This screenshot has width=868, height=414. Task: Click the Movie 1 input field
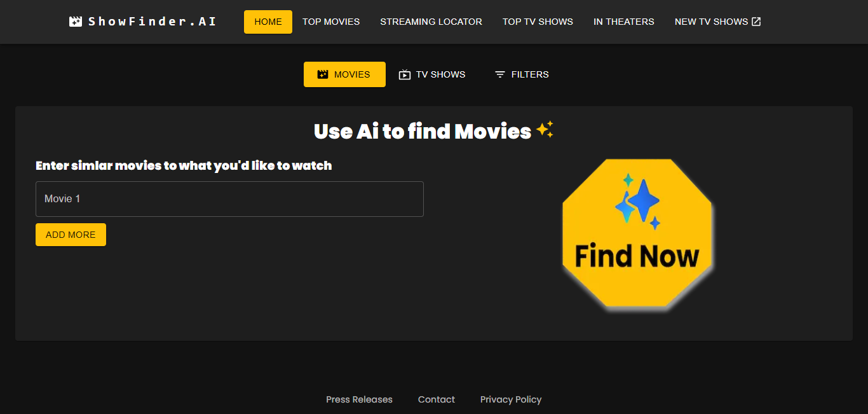tap(229, 198)
